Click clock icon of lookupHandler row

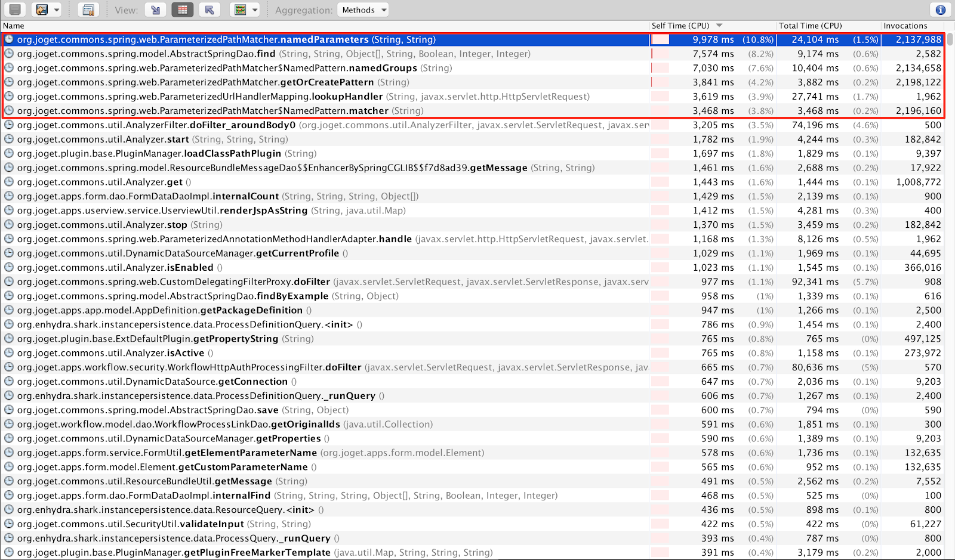coord(9,97)
